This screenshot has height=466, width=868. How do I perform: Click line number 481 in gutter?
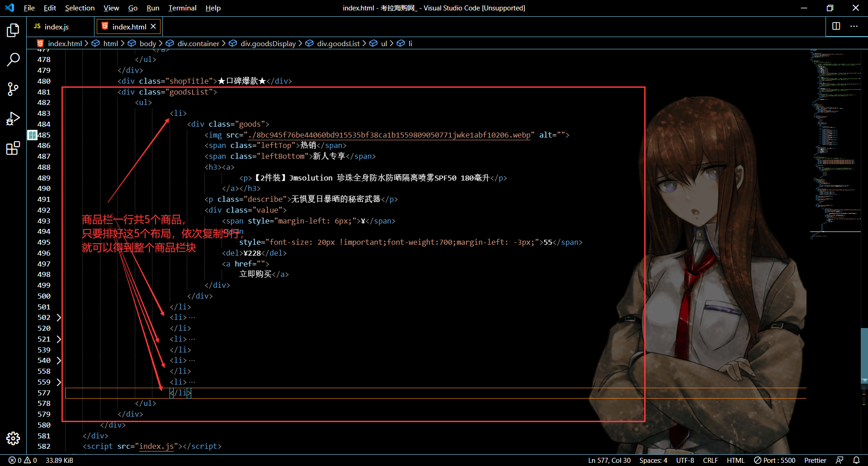point(44,92)
